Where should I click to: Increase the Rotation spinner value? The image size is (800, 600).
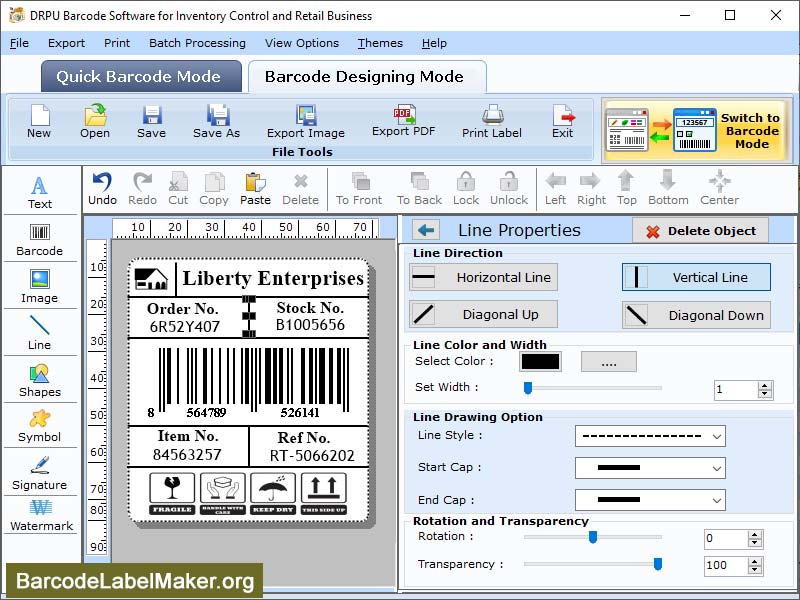click(x=755, y=534)
